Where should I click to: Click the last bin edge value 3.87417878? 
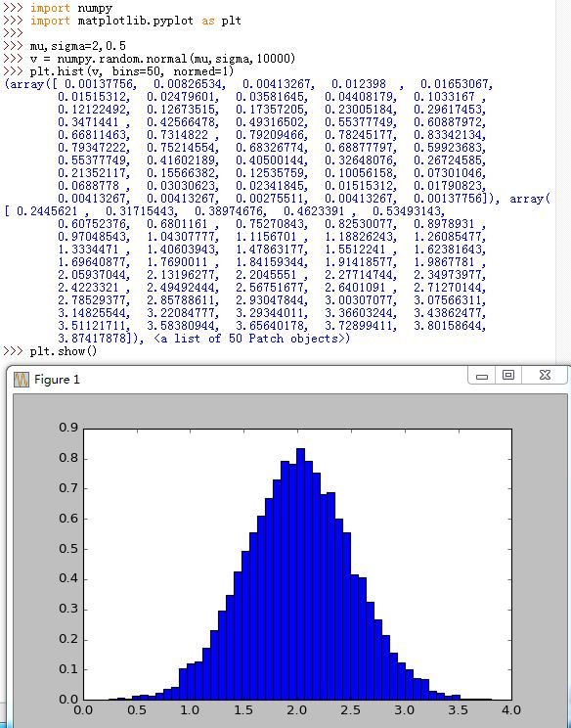93,339
